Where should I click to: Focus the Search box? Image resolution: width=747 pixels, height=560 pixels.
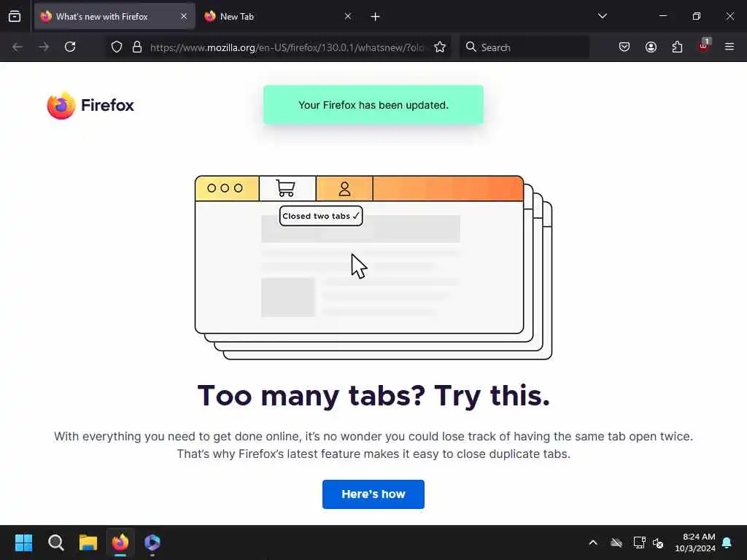[x=524, y=47]
